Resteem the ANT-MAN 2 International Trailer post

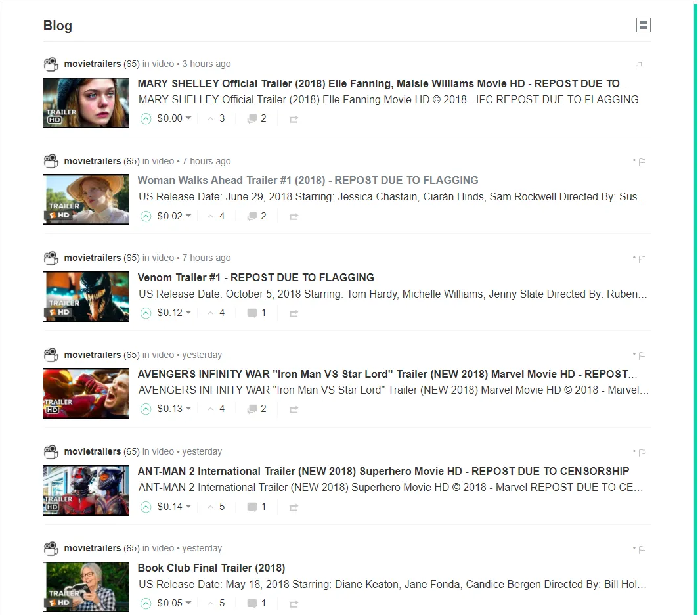[x=294, y=507]
